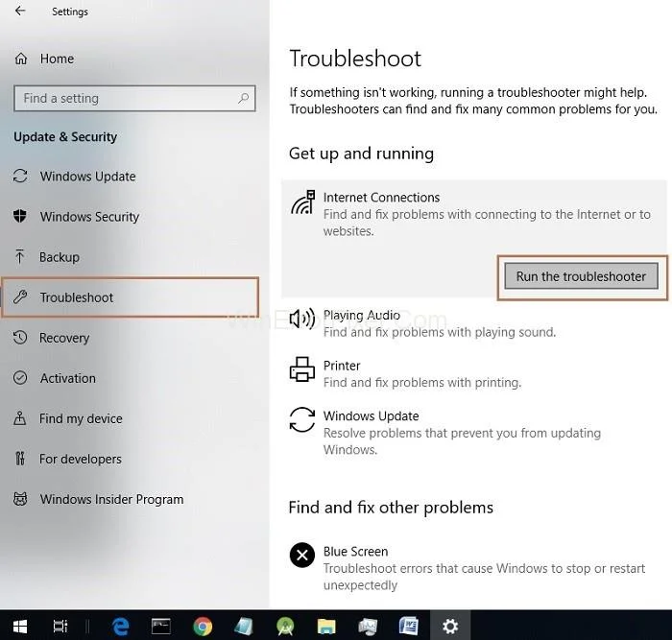The width and height of the screenshot is (672, 640).
Task: Open Windows Insider Program page
Action: click(x=111, y=500)
